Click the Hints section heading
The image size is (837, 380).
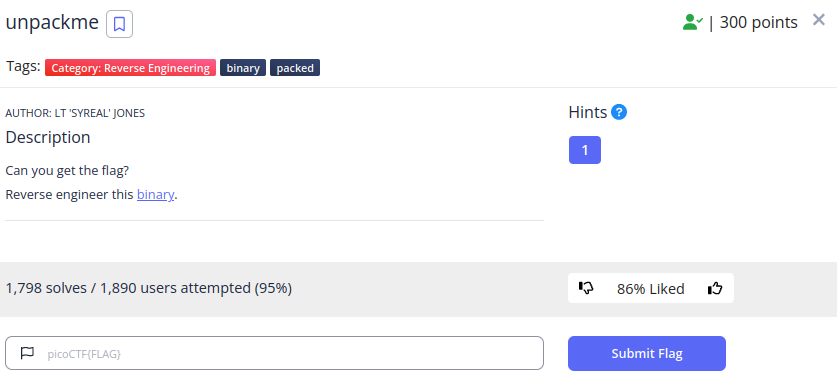click(588, 113)
